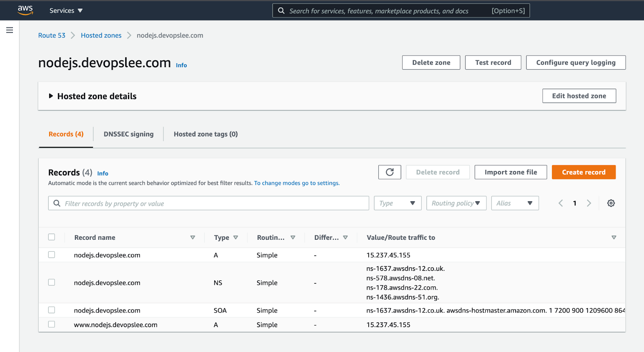
Task: Open the Services dropdown menu
Action: click(x=66, y=10)
